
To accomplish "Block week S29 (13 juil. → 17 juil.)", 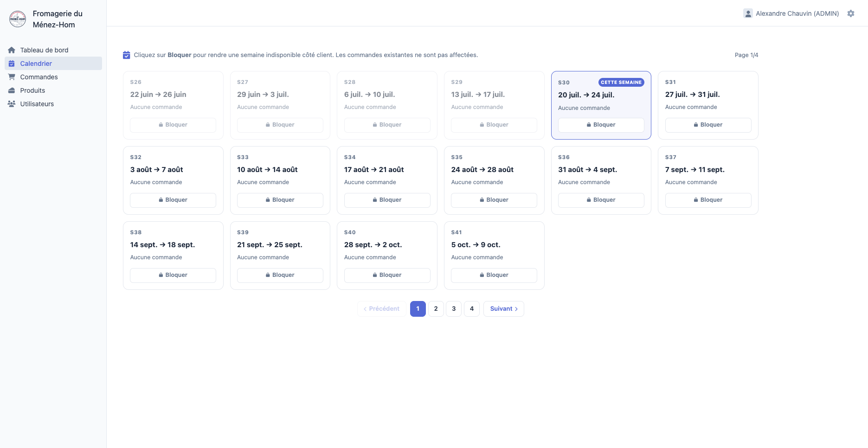I will [x=494, y=125].
